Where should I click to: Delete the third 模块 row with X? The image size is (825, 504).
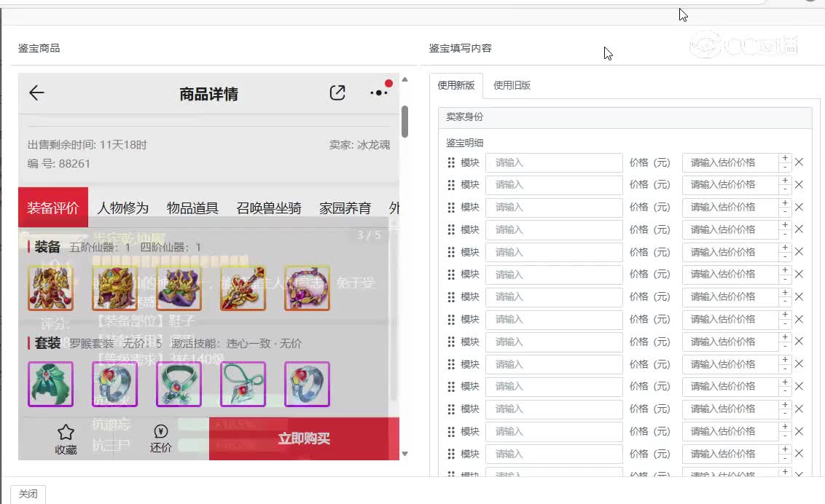tap(799, 207)
